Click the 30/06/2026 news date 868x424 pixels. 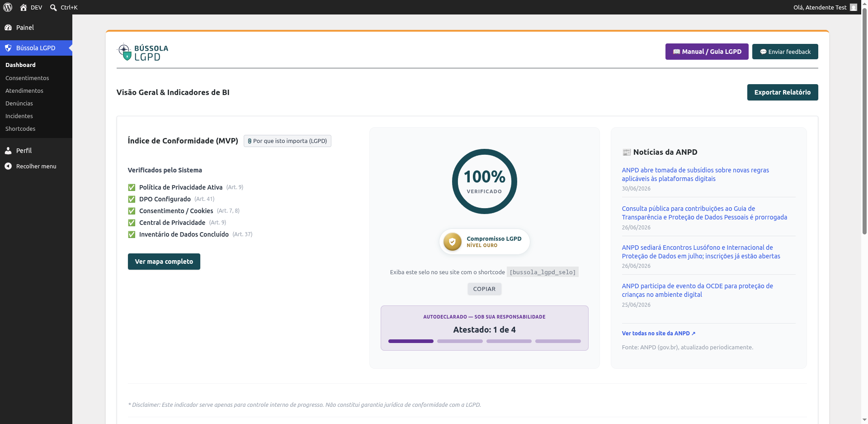(x=636, y=189)
